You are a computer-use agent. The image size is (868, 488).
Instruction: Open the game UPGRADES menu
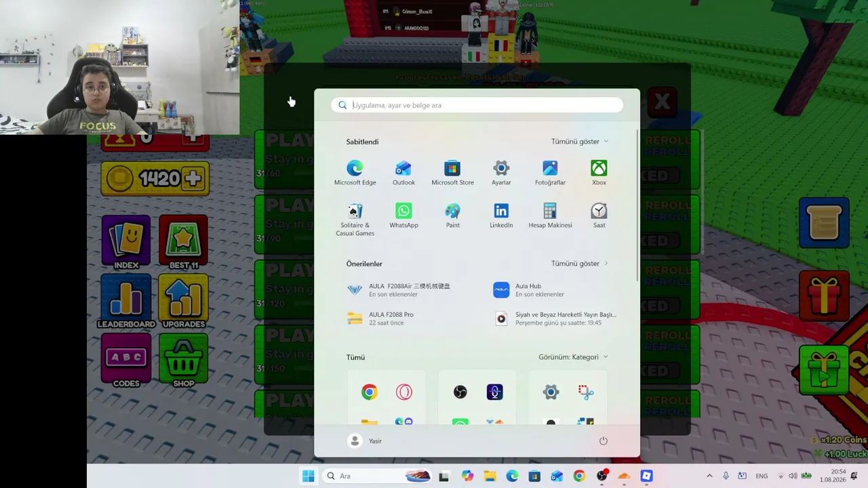click(x=184, y=302)
